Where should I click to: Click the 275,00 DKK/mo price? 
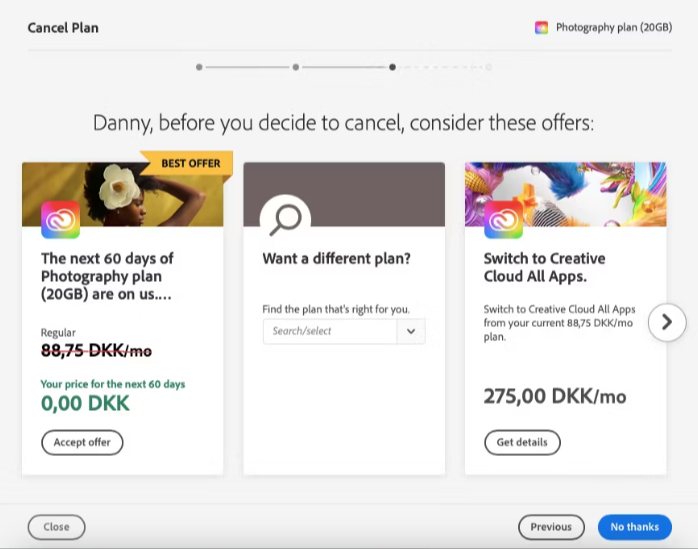click(555, 396)
